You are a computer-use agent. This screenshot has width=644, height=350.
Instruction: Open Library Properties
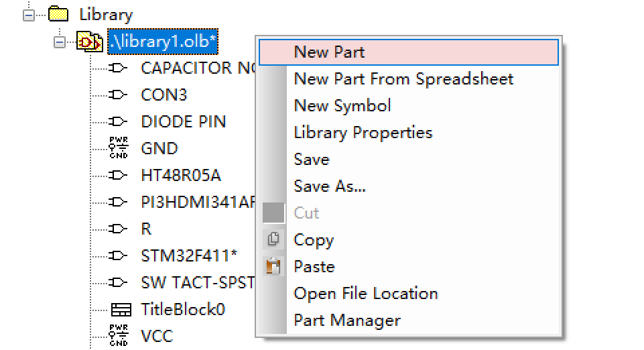coord(363,133)
